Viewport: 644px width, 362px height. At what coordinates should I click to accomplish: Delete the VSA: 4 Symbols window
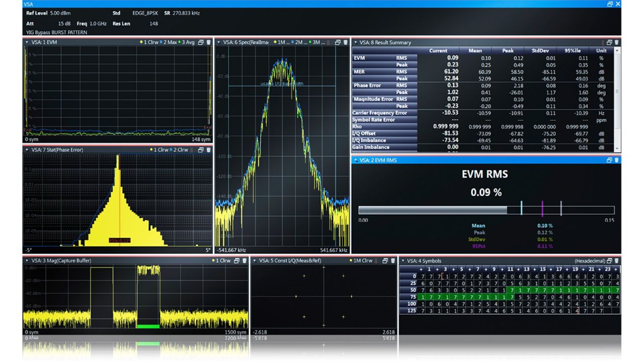(x=617, y=260)
